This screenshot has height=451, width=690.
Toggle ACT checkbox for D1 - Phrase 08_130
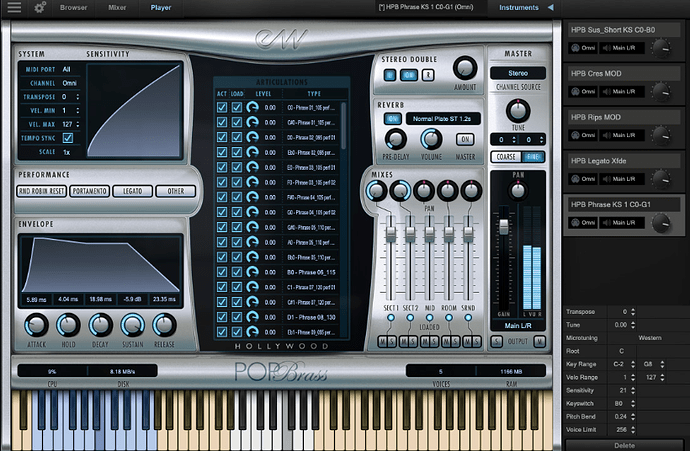pos(222,317)
